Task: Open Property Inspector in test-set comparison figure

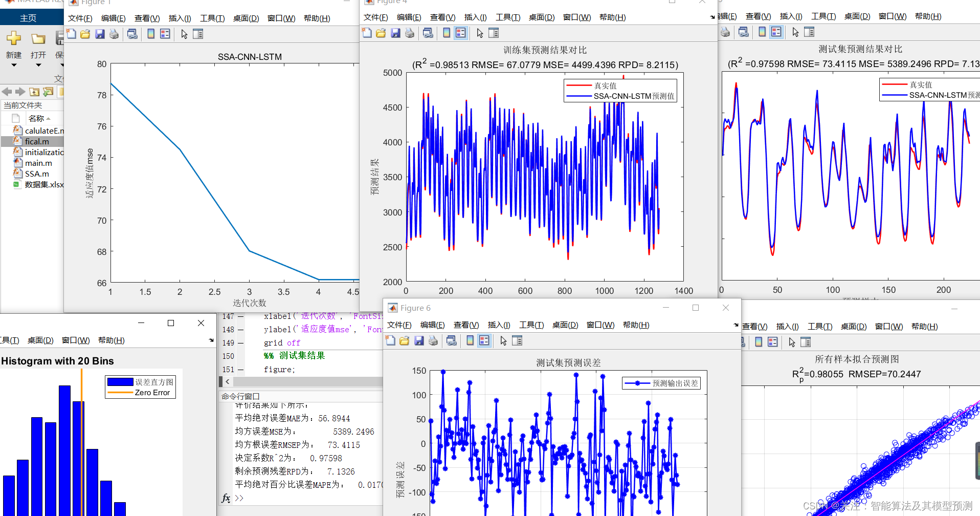Action: point(809,32)
